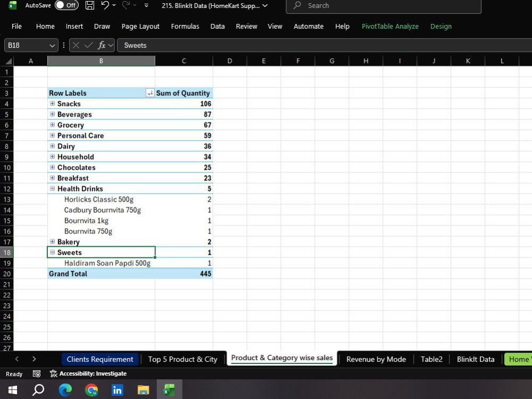
Task: Open the Page Layout tab
Action: click(x=140, y=27)
